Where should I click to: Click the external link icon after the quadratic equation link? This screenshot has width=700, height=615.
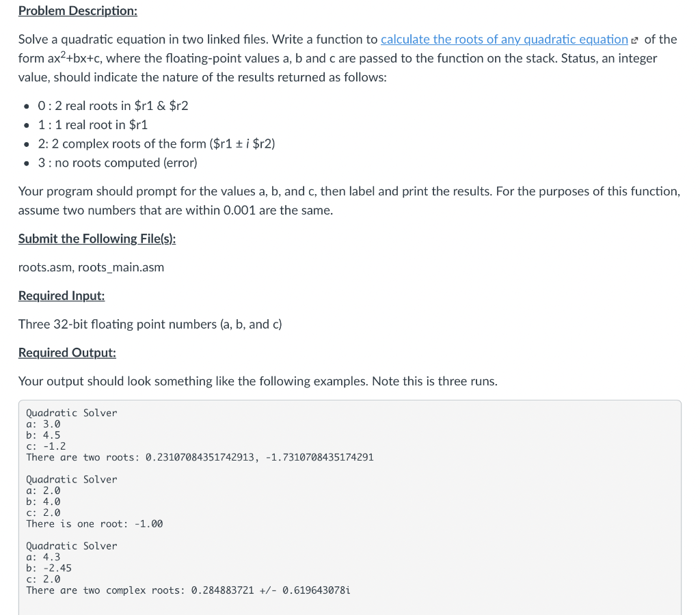634,40
